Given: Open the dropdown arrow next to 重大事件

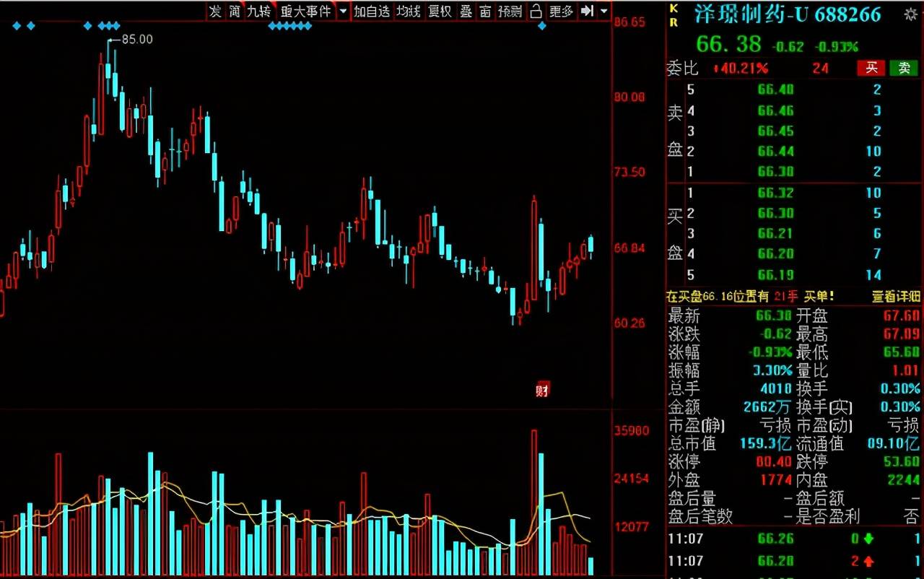Looking at the screenshot, I should 342,11.
